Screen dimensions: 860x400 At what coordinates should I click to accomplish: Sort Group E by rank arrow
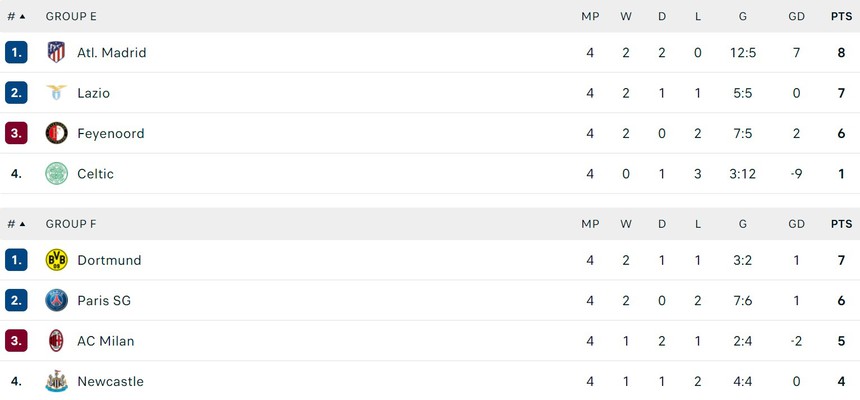pyautogui.click(x=22, y=17)
